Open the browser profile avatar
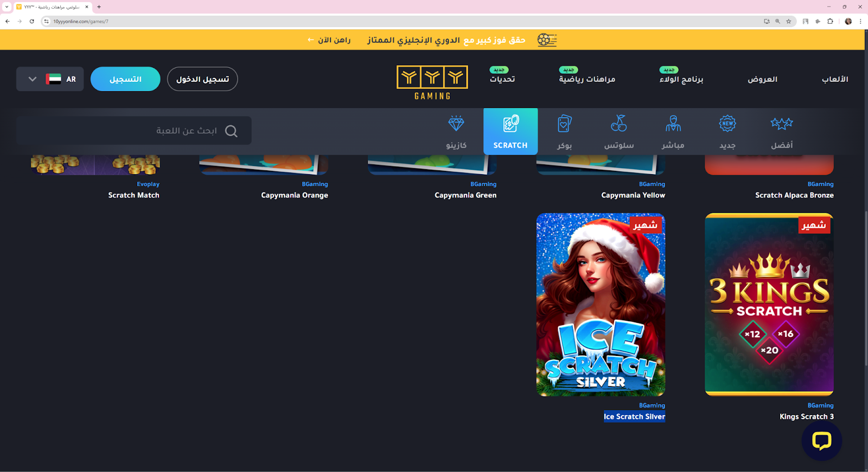 click(848, 21)
